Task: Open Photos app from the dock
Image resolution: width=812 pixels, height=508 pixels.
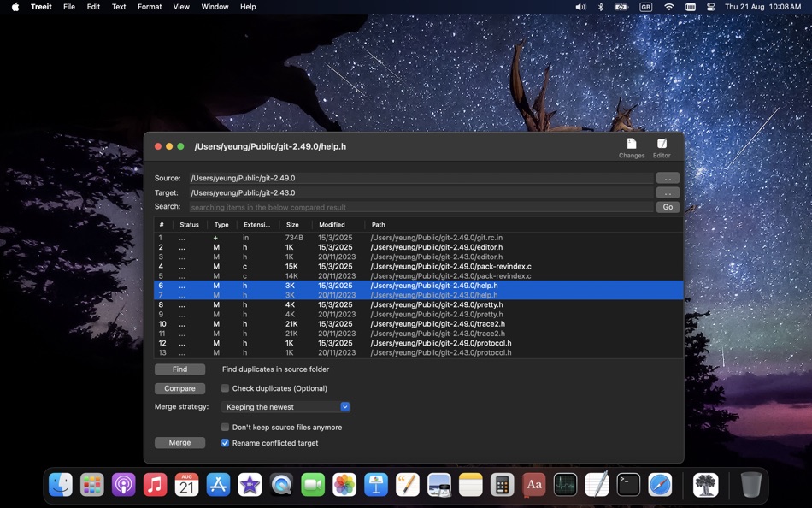Action: point(344,485)
